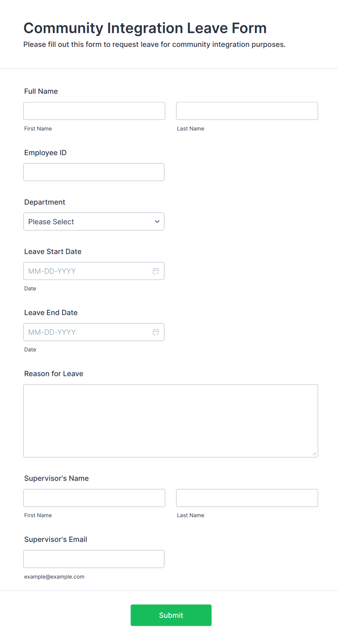Focus the Supervisor's Email input

(94, 559)
